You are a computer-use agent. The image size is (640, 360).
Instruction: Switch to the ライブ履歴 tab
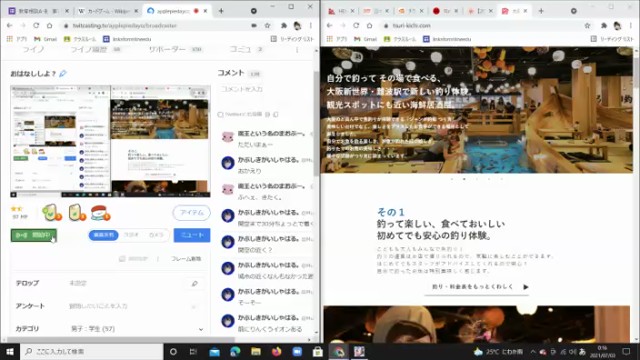click(x=89, y=49)
